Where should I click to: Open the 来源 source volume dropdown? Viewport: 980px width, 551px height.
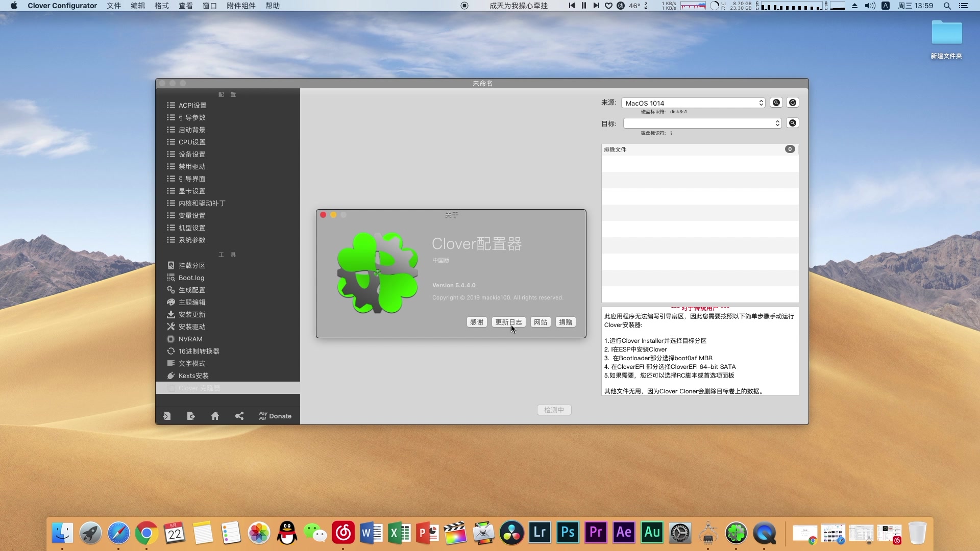tap(693, 103)
